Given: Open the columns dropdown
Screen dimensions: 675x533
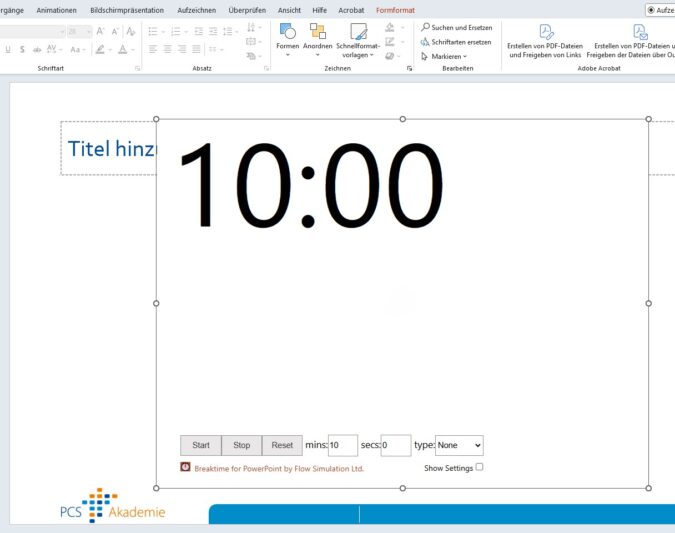Looking at the screenshot, I should (216, 50).
